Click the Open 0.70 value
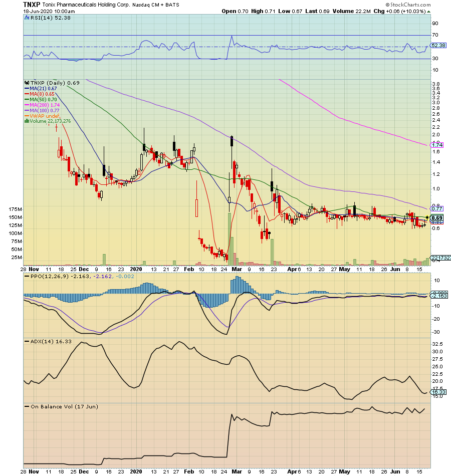This screenshot has height=476, width=451. coord(235,11)
